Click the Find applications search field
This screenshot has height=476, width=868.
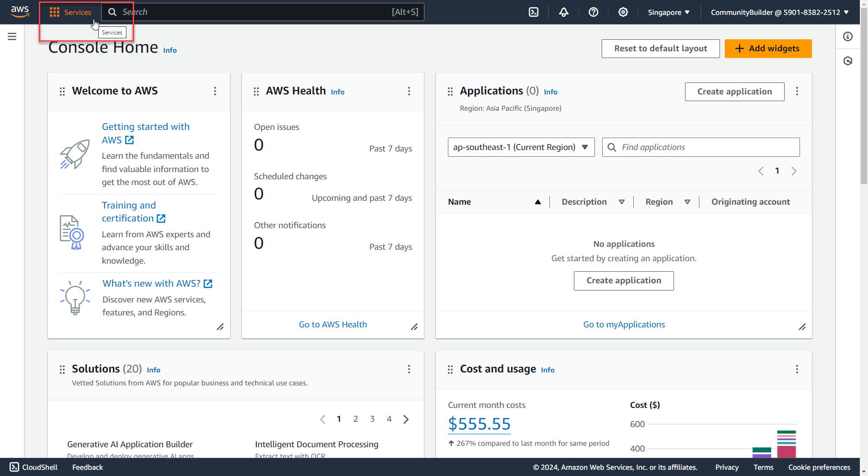click(700, 147)
